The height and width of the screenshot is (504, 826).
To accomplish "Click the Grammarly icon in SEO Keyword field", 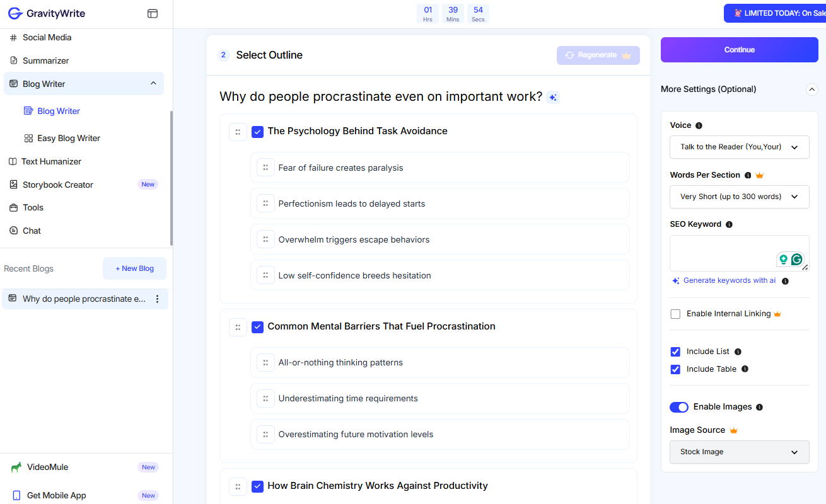I will click(798, 258).
